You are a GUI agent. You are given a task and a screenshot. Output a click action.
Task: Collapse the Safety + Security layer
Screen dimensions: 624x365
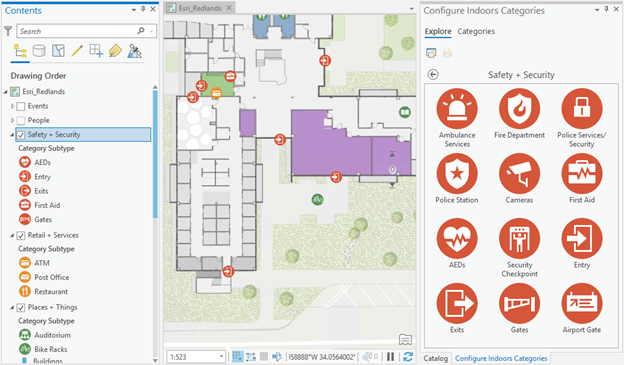[x=12, y=135]
